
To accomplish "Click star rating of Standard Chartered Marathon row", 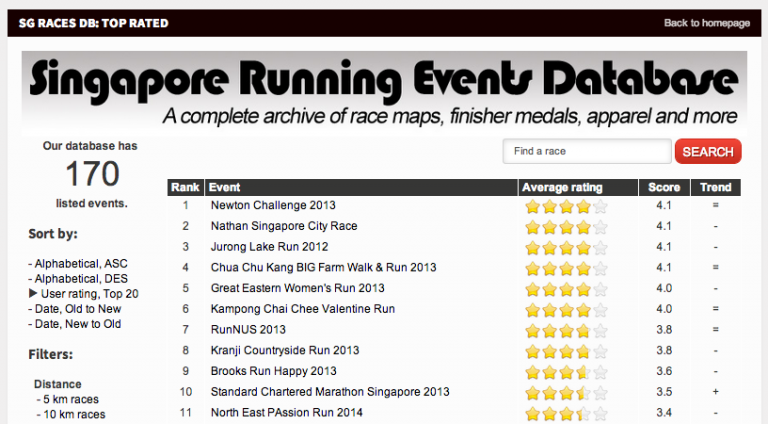I will (566, 392).
